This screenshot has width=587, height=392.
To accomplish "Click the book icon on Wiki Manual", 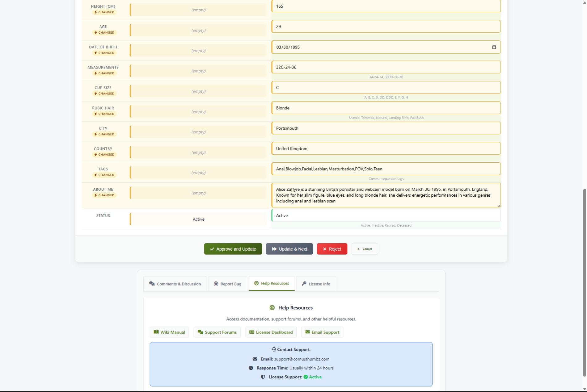I will tap(156, 332).
